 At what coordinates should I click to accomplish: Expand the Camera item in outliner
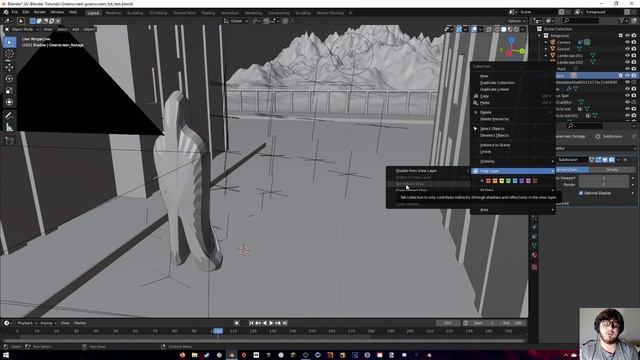click(x=546, y=42)
